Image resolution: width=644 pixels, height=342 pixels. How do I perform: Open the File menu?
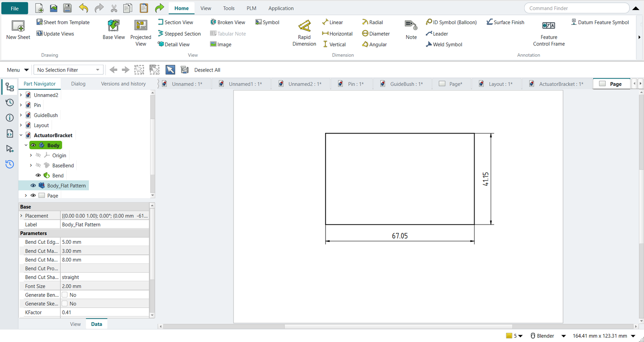coord(14,8)
